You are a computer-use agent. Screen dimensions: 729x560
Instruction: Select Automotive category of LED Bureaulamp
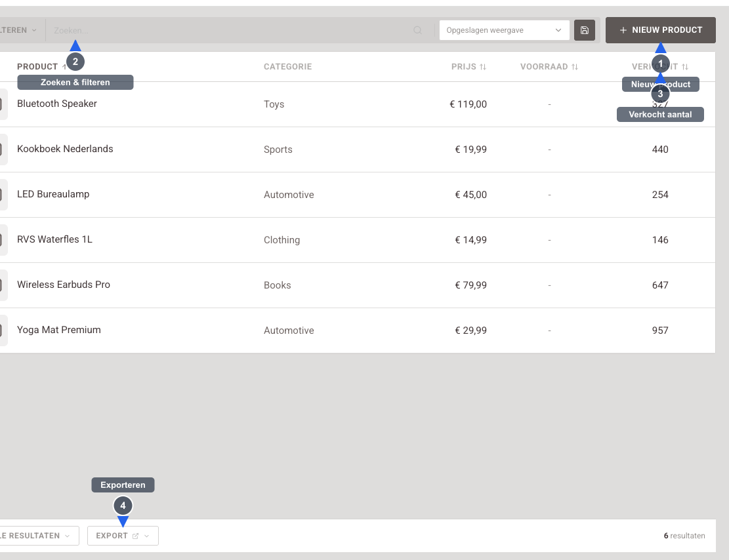pyautogui.click(x=289, y=195)
